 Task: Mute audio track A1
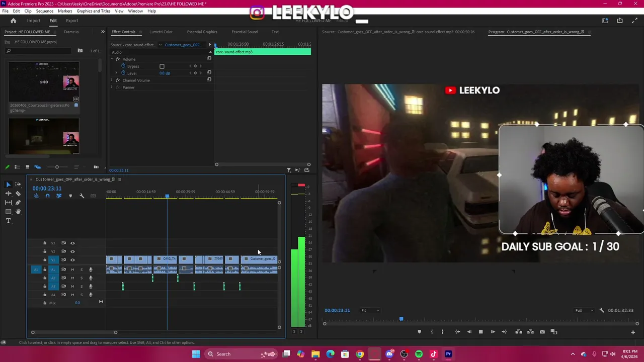click(x=72, y=269)
